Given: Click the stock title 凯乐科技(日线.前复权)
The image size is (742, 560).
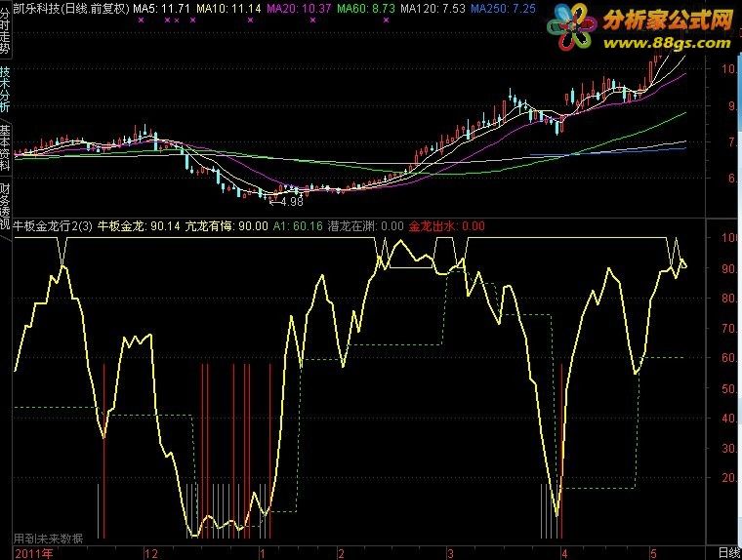Looking at the screenshot, I should tap(71, 8).
